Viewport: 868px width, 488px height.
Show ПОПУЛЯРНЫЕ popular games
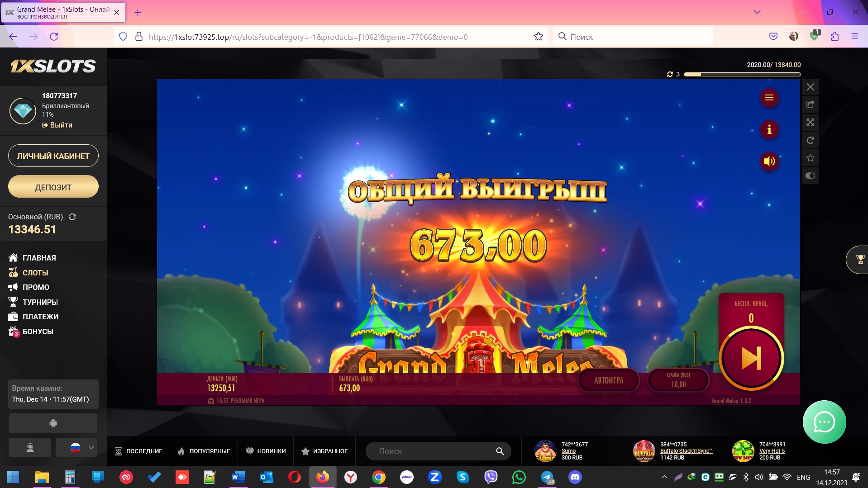click(204, 451)
